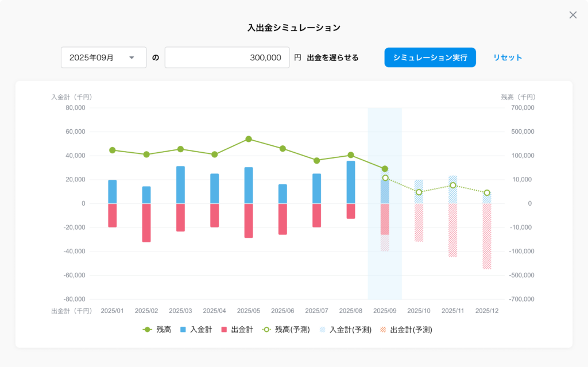
Task: Open the 2025年09月 month dropdown
Action: coord(103,57)
